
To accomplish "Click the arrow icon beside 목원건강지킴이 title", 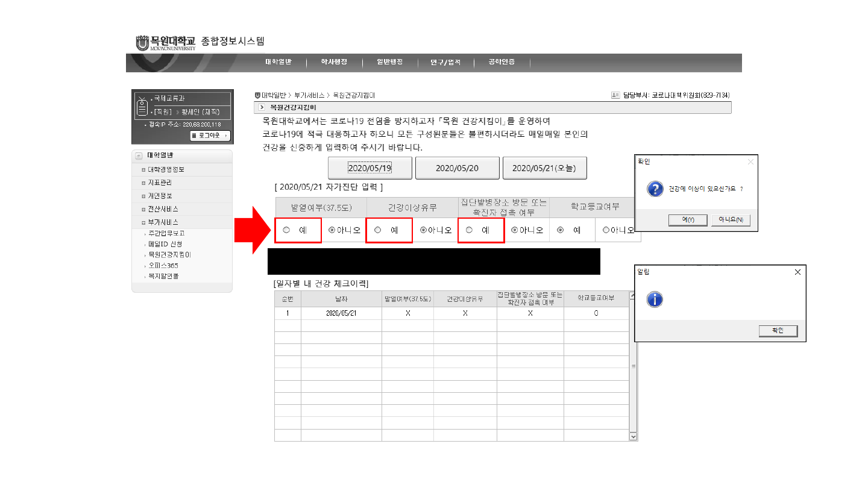I will [x=262, y=107].
